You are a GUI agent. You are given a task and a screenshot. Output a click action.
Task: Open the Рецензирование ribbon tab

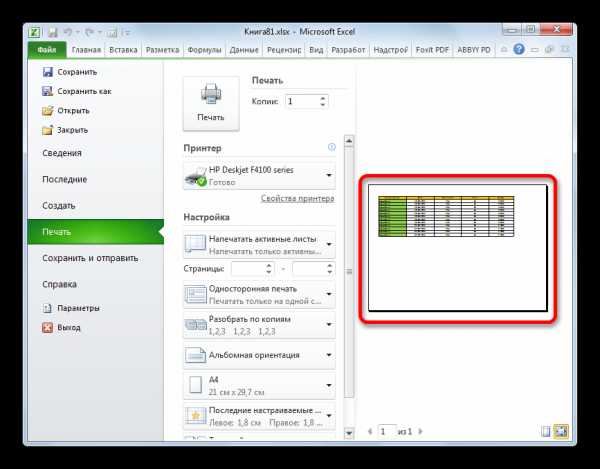pos(284,50)
